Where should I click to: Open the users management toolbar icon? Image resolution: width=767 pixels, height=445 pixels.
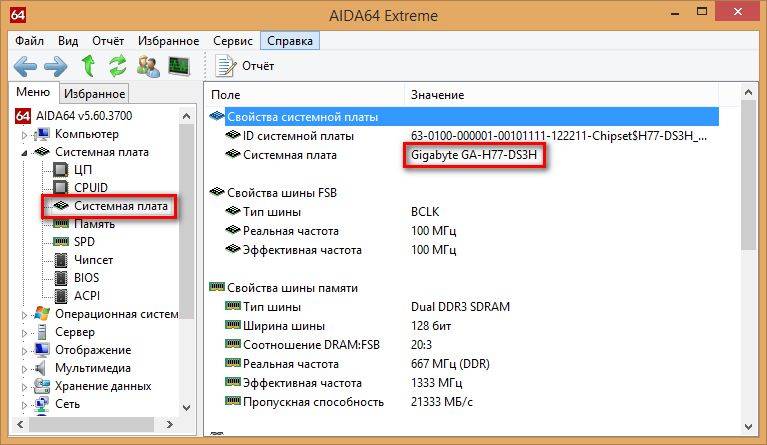(x=148, y=66)
